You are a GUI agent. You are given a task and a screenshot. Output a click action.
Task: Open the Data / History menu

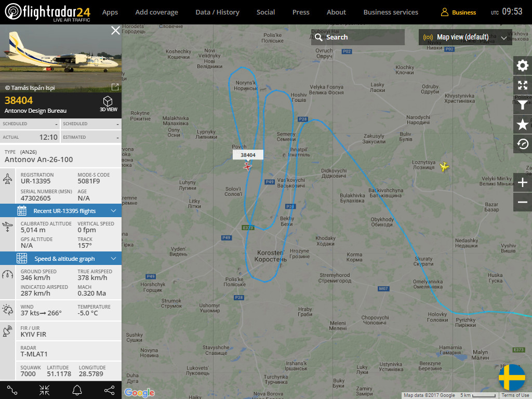point(218,12)
